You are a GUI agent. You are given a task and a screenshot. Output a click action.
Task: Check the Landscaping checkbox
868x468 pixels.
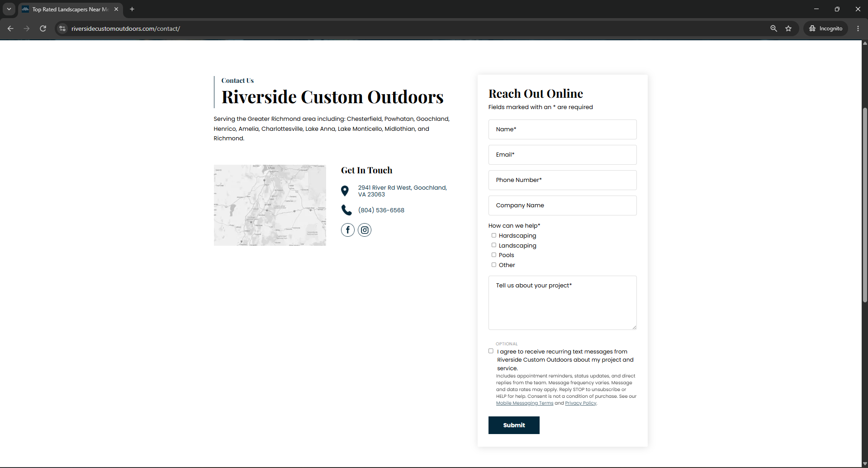tap(494, 245)
